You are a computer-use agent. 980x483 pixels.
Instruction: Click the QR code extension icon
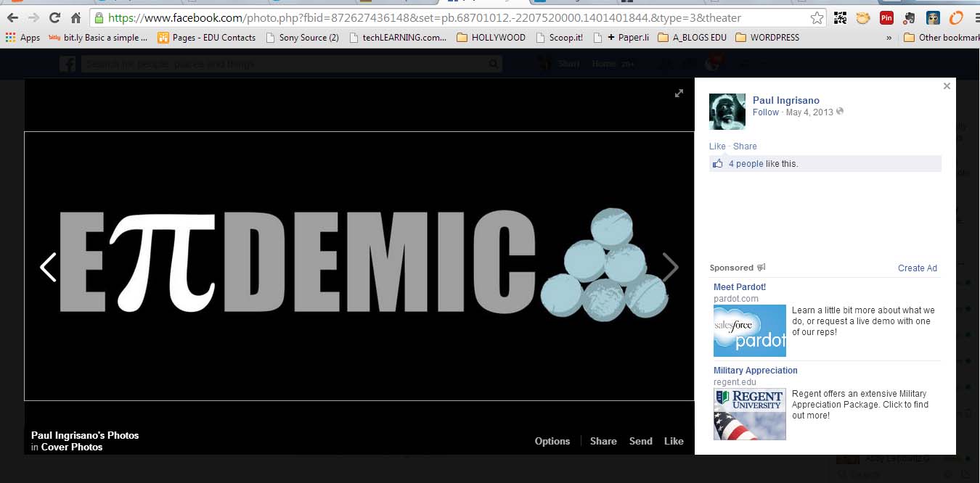[840, 18]
